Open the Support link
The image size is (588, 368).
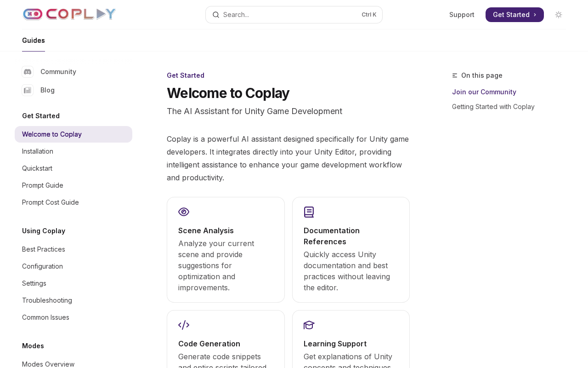(462, 15)
